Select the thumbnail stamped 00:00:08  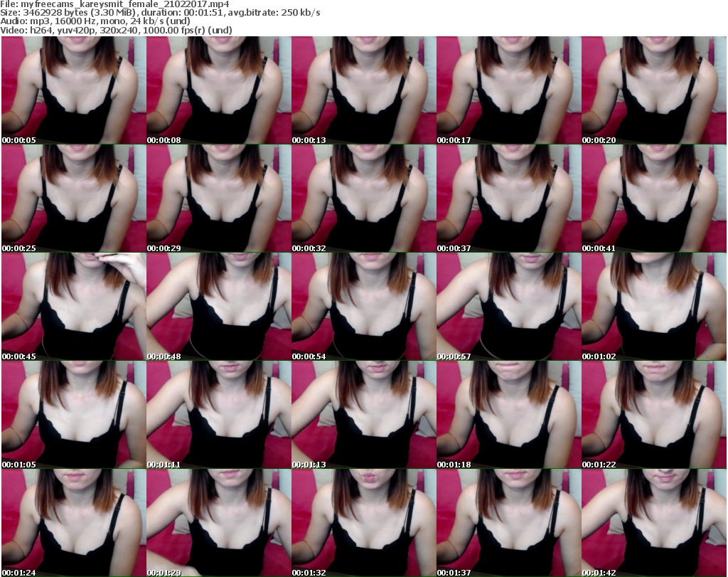[219, 90]
